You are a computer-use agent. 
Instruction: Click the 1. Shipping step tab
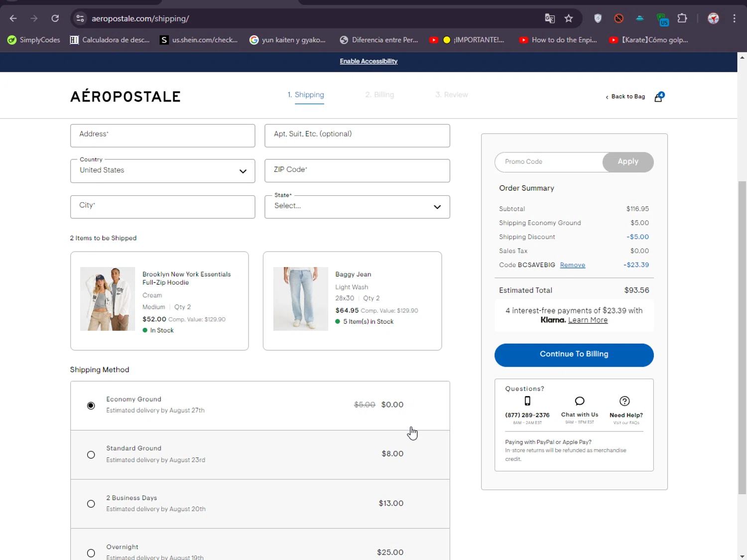point(306,95)
